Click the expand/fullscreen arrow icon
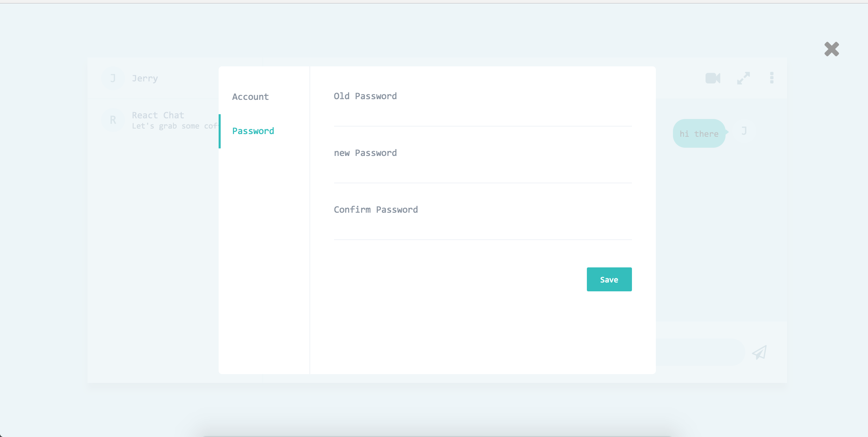Viewport: 868px width, 437px height. (743, 78)
